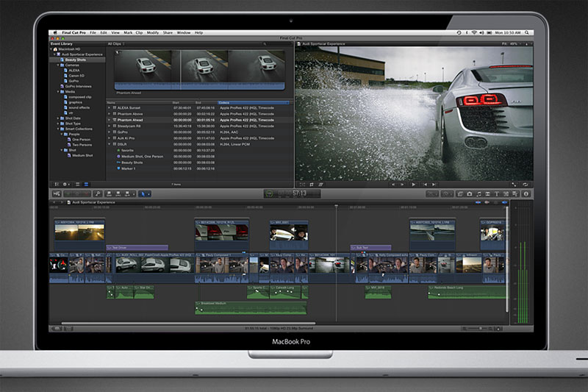Toggle the Event Library visibility button
Viewport: 588px width, 392px height.
click(x=57, y=184)
